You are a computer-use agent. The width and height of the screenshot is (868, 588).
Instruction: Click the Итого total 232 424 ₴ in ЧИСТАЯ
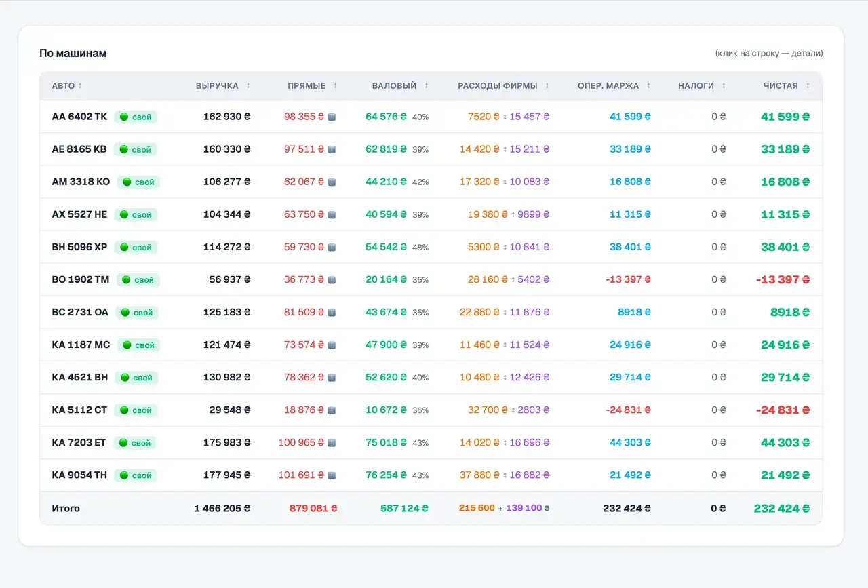point(782,508)
